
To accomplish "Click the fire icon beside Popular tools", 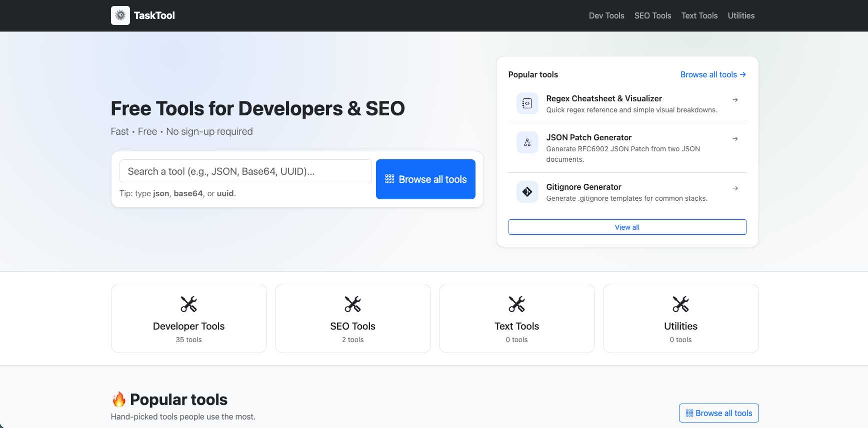I will pyautogui.click(x=119, y=399).
